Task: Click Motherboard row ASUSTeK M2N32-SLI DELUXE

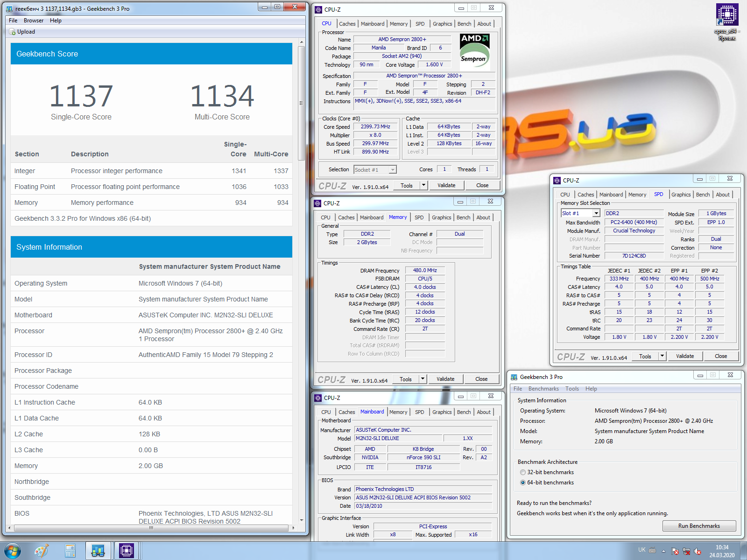Action: (x=151, y=315)
